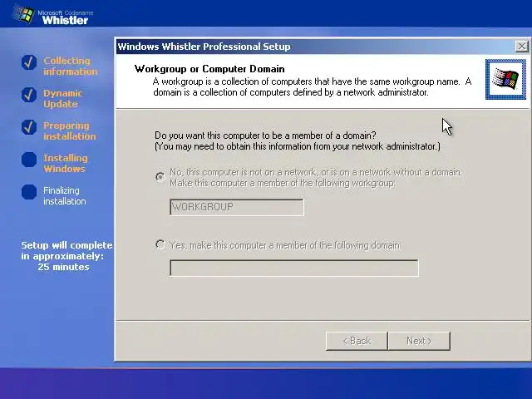Click the Dynamic Update checkmark icon
The image size is (532, 399).
[x=29, y=95]
